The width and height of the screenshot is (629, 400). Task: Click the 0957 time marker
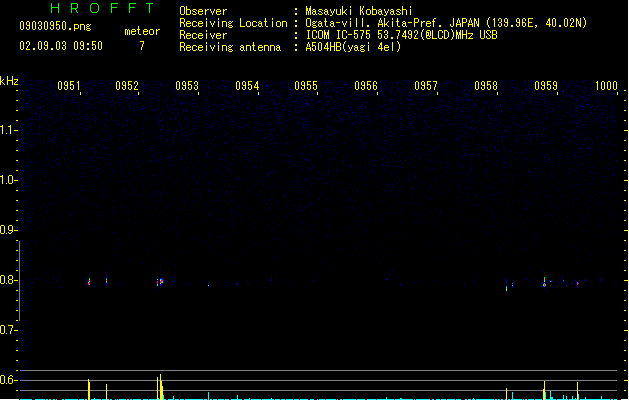pyautogui.click(x=426, y=86)
